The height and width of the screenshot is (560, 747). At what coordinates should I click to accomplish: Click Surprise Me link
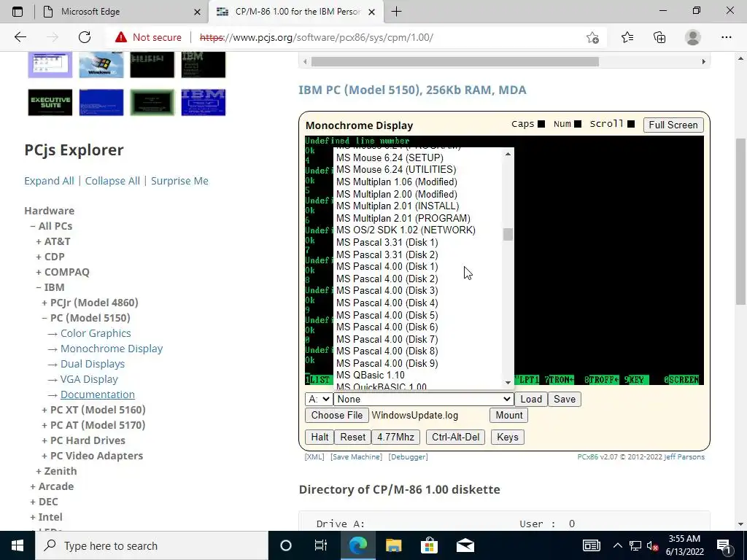coord(179,181)
